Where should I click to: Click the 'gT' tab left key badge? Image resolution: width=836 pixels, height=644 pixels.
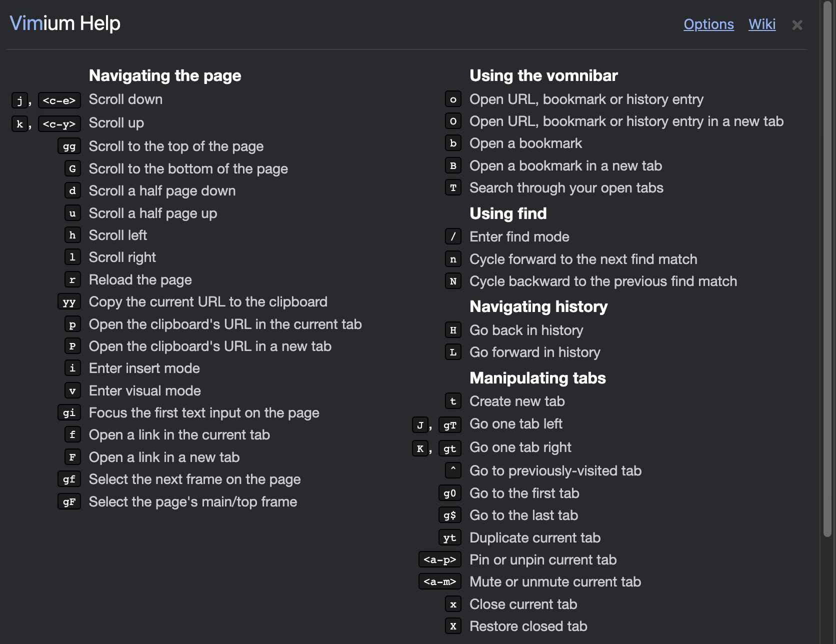(449, 425)
